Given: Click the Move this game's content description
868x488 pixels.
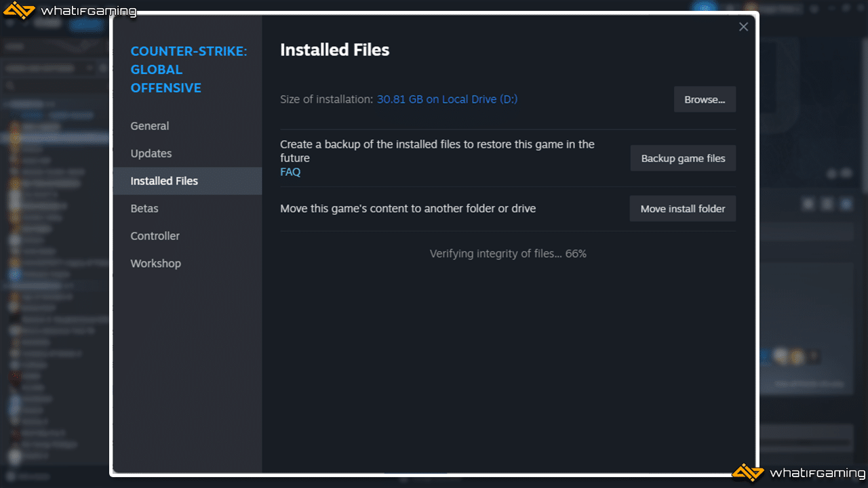Looking at the screenshot, I should (x=408, y=209).
